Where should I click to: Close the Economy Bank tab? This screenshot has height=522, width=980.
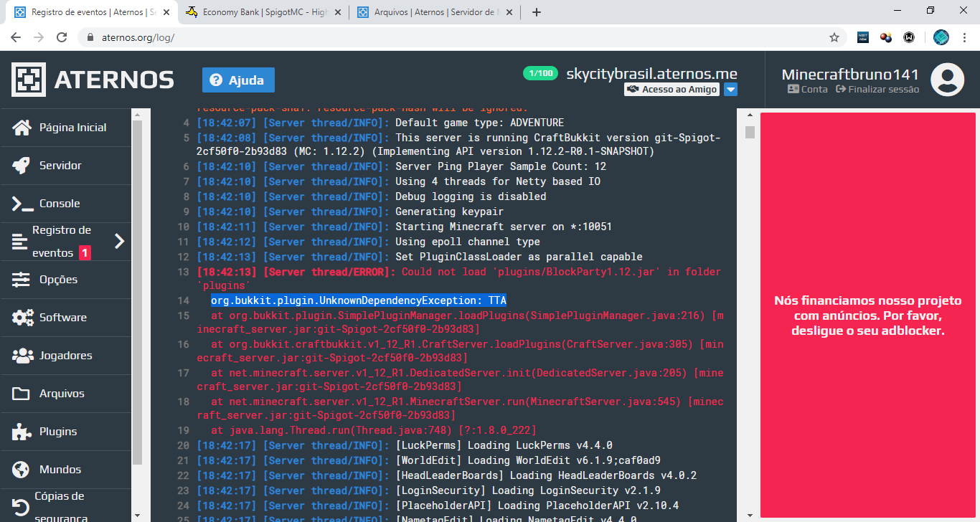(x=337, y=12)
